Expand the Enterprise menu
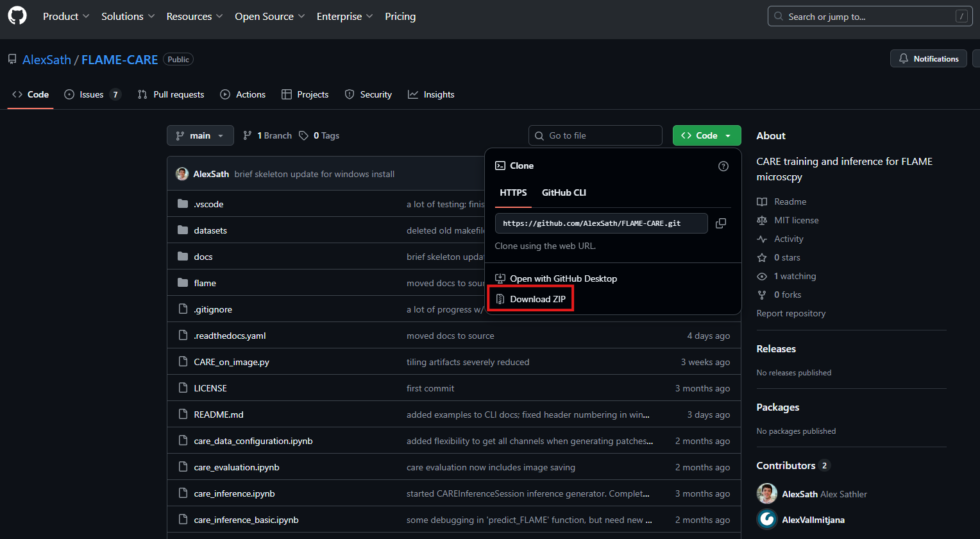 (x=344, y=16)
